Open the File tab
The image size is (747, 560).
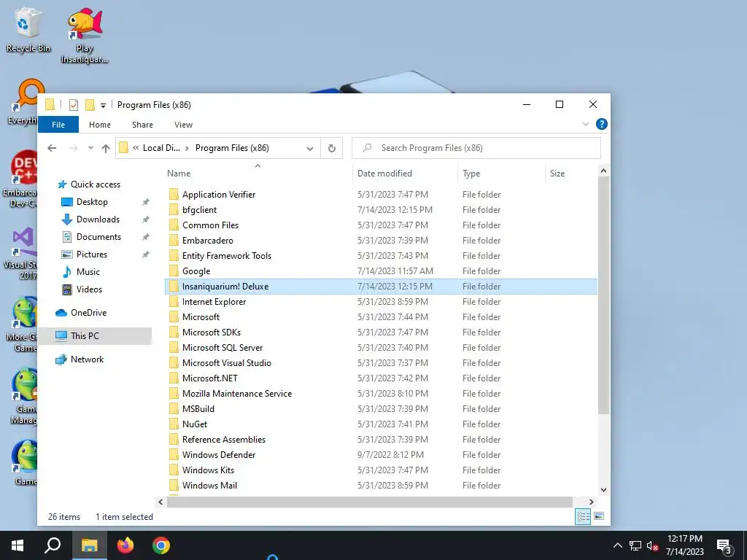click(58, 125)
